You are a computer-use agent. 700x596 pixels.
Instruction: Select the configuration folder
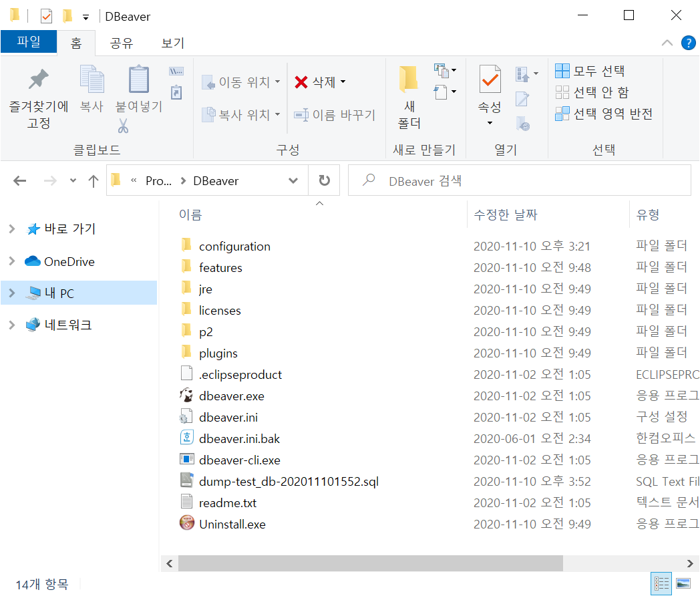pos(234,247)
